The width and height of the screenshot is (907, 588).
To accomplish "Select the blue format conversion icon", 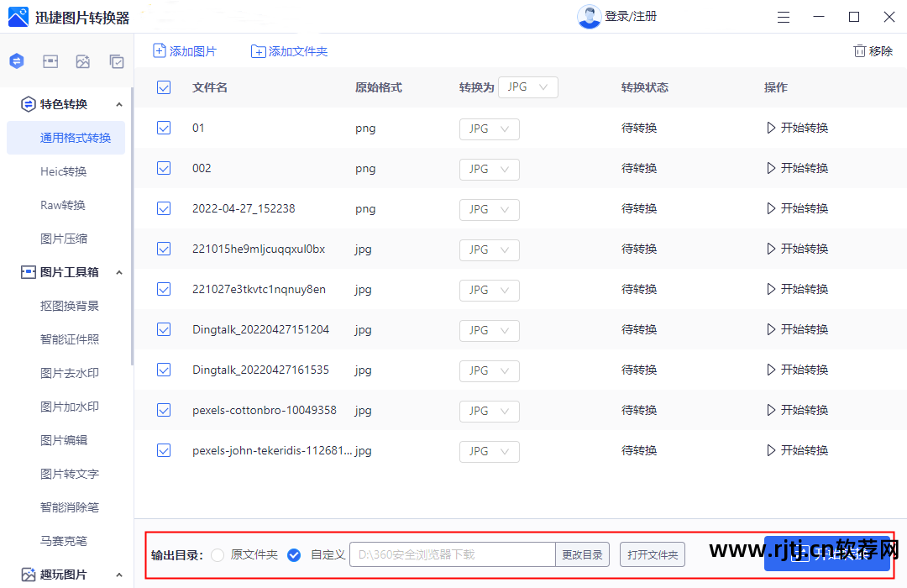I will pos(17,60).
